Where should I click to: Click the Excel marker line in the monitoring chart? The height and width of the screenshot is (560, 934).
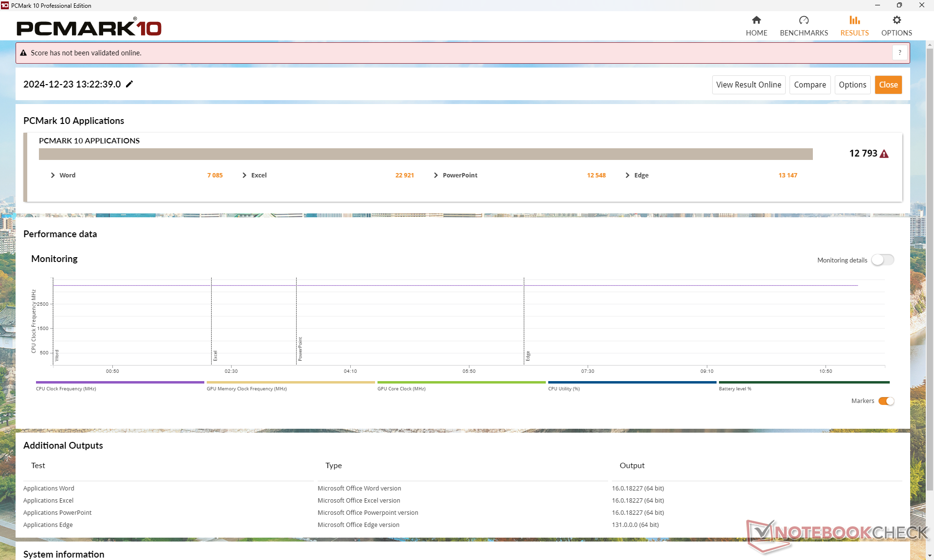tap(212, 321)
